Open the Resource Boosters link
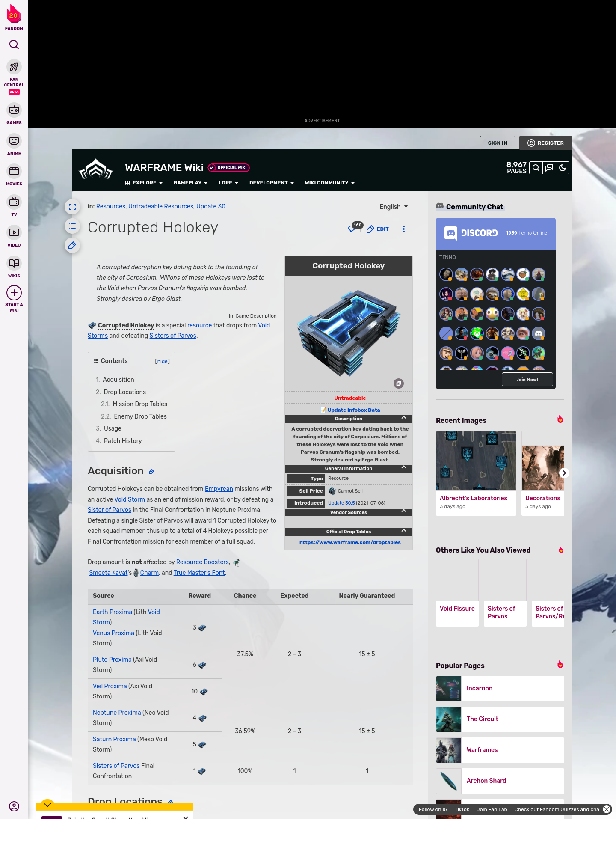The image size is (616, 856). click(202, 562)
